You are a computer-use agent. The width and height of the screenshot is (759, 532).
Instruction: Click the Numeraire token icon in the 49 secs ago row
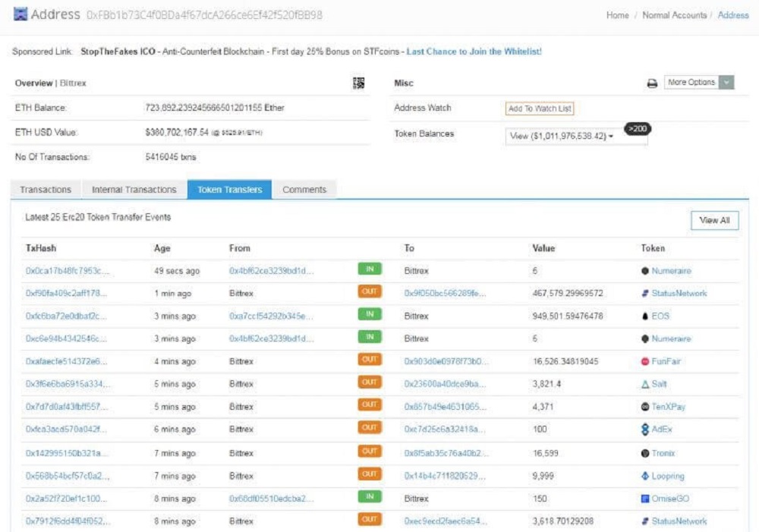click(x=644, y=271)
